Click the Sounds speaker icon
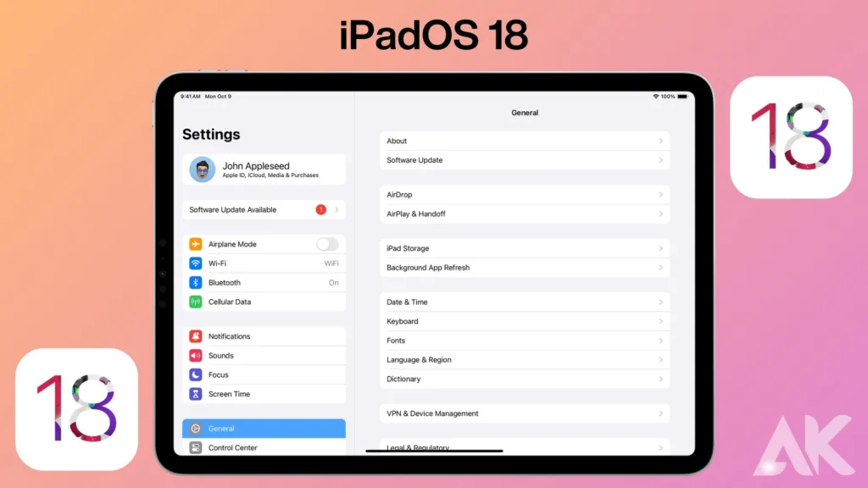The image size is (868, 488). click(196, 355)
